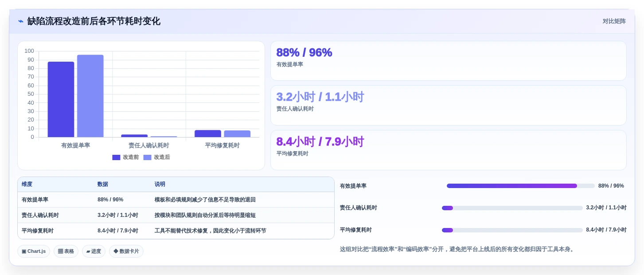Click progress row label 平均修复耗时
The width and height of the screenshot is (644, 275).
356,230
